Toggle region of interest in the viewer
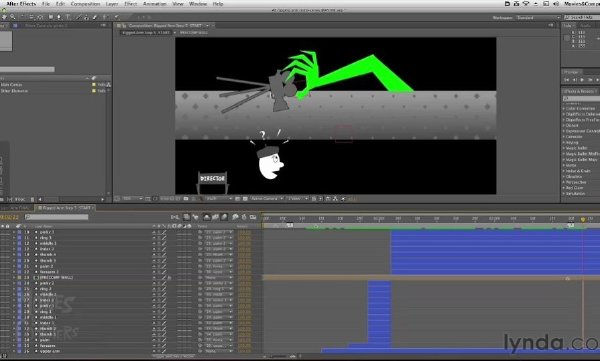Viewport: 600px width, 361px height. [x=237, y=199]
